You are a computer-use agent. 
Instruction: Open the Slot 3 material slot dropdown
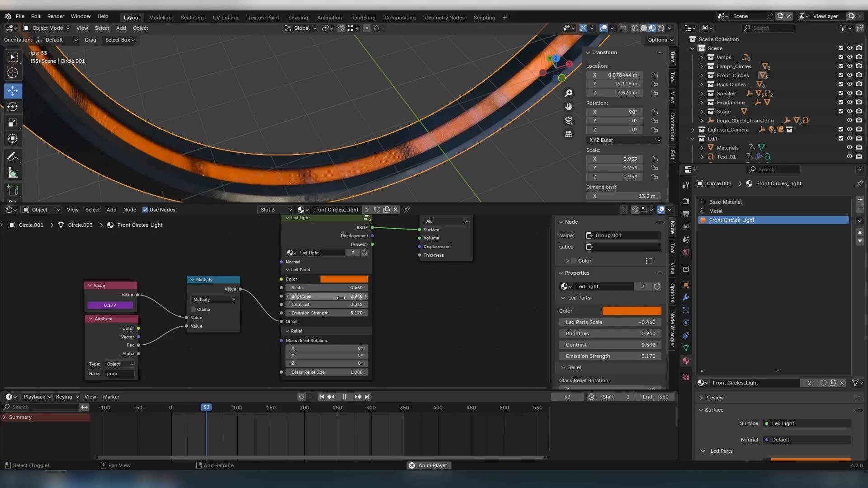(x=275, y=210)
